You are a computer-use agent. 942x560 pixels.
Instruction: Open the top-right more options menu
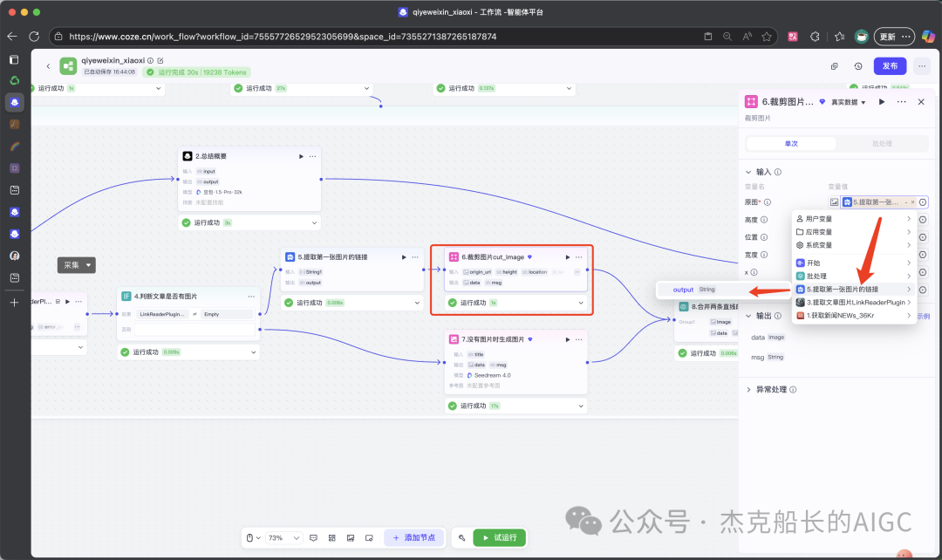point(922,66)
